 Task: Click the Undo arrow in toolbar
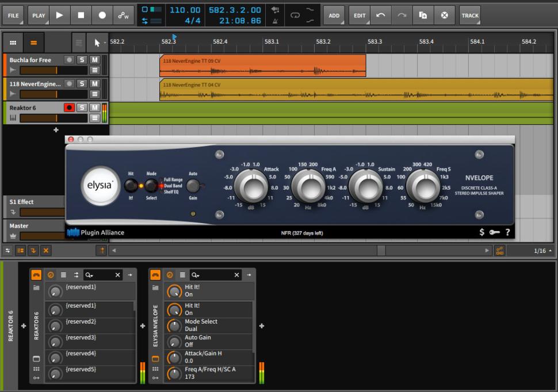(380, 16)
